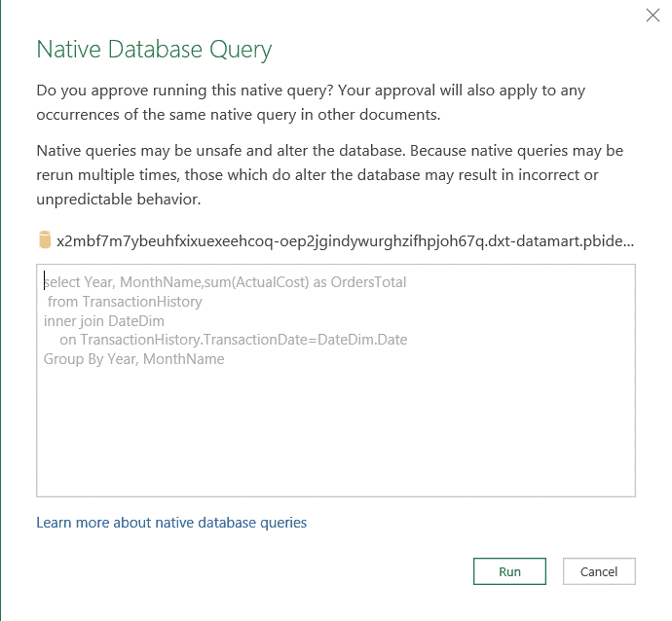672x621 pixels.
Task: Click the 'Do you approve running' paragraph
Action: 311,102
